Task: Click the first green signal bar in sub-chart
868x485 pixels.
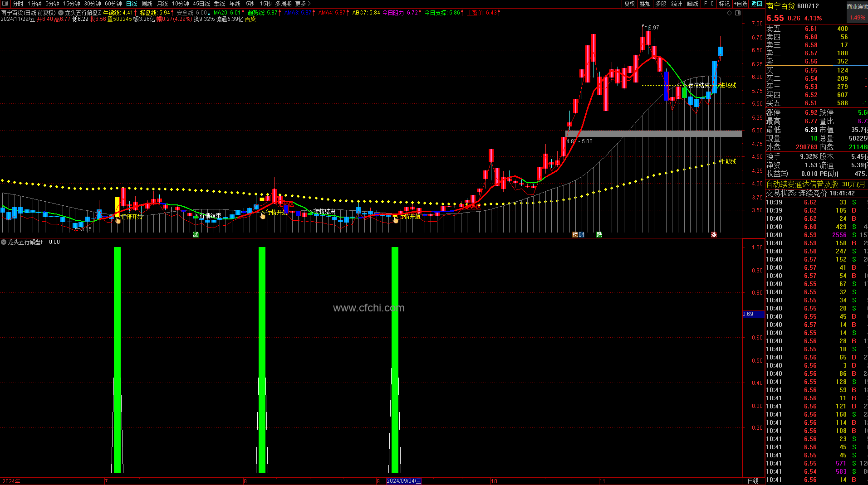Action: pos(118,360)
